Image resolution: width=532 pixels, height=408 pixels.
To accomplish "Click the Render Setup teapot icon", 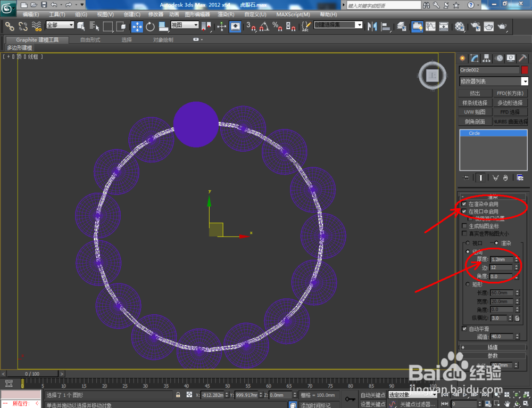I will 476,26.
